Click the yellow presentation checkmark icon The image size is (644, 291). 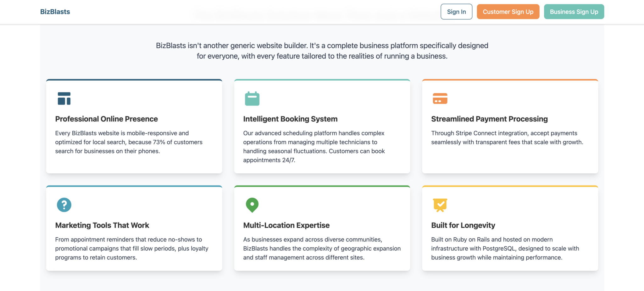pyautogui.click(x=440, y=205)
